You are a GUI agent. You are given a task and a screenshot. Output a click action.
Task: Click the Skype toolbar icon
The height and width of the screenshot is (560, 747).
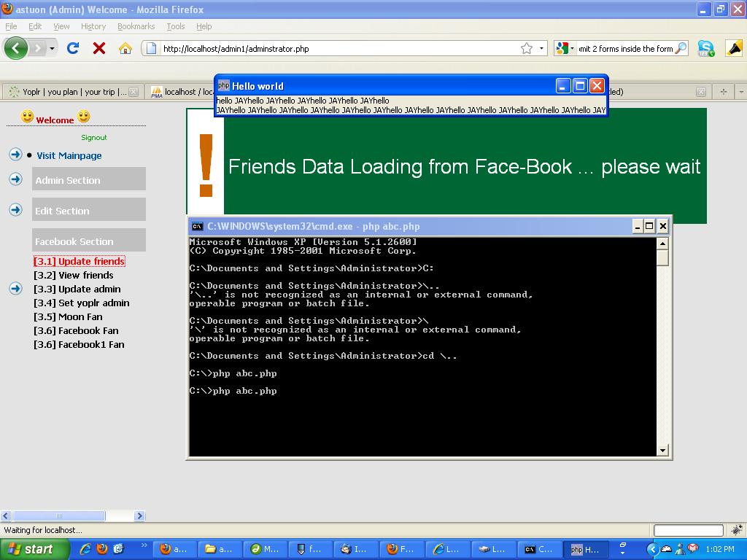[705, 49]
